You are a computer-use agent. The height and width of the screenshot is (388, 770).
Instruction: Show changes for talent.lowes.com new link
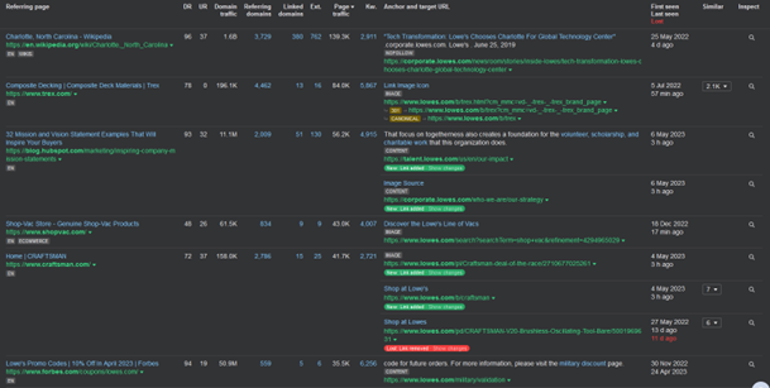tap(445, 168)
